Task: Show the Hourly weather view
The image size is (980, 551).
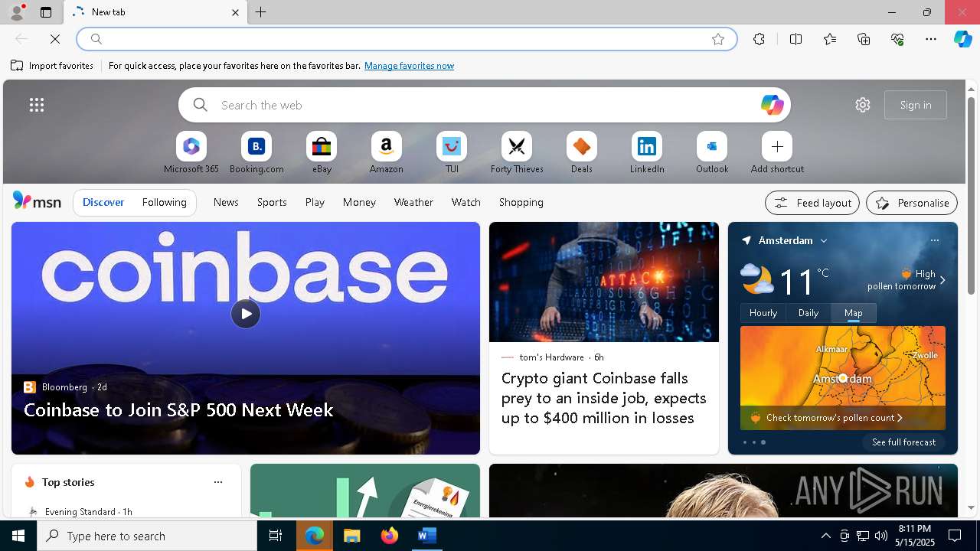Action: click(763, 312)
